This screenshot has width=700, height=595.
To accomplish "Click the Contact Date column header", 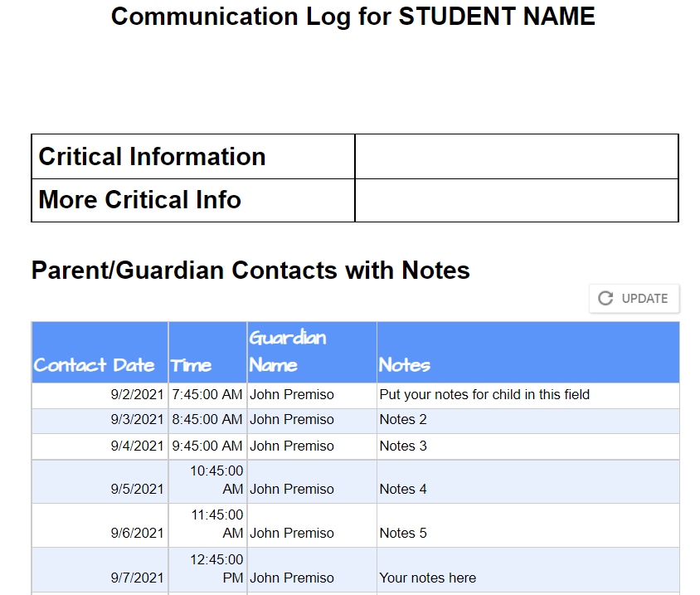I will pyautogui.click(x=100, y=353).
